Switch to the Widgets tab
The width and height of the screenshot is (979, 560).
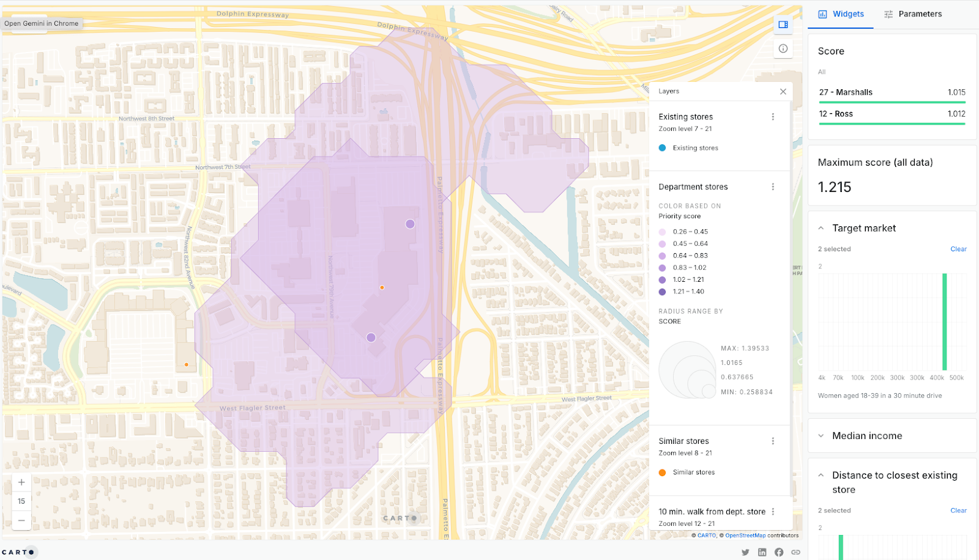[841, 14]
